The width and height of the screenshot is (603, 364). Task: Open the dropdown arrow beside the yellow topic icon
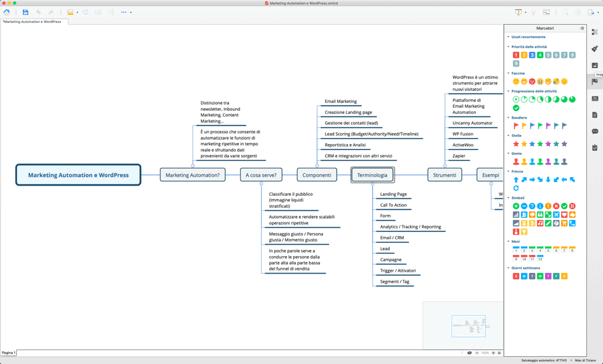[77, 13]
